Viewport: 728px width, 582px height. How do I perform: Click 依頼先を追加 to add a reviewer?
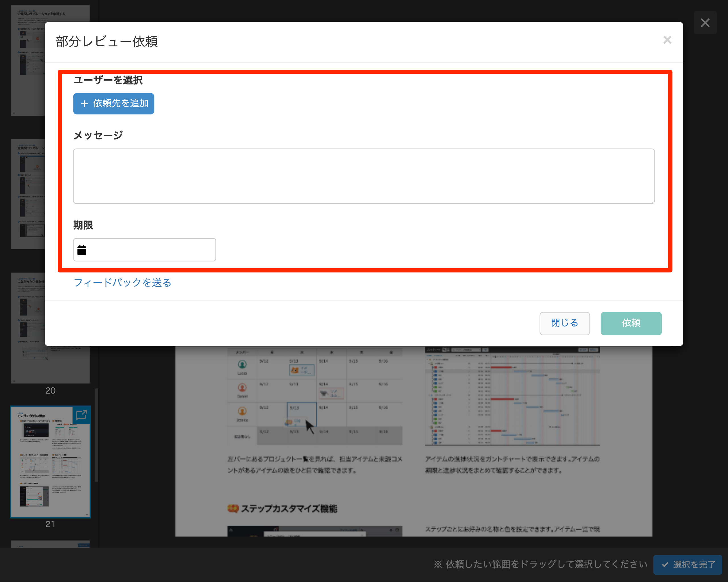click(x=113, y=103)
